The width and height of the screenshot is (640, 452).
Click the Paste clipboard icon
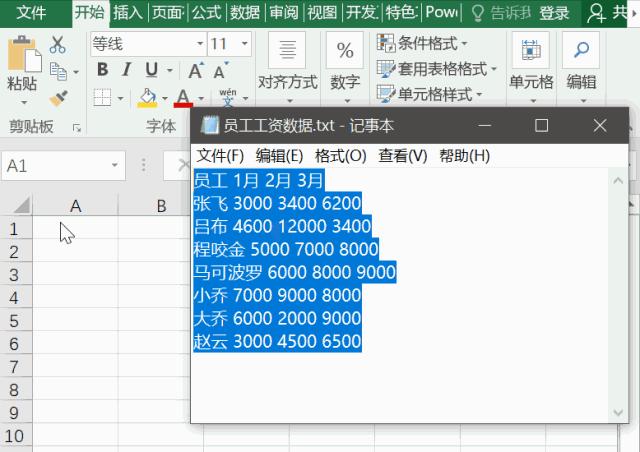24,54
